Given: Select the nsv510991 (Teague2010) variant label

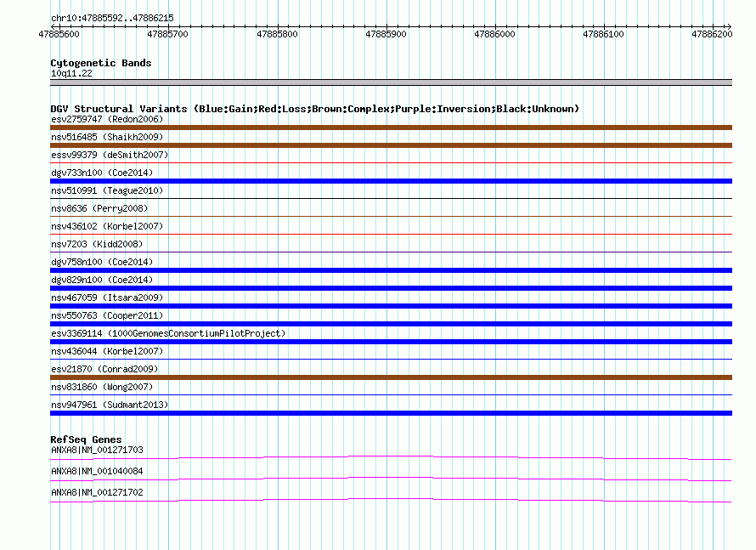Looking at the screenshot, I should click(x=106, y=190).
